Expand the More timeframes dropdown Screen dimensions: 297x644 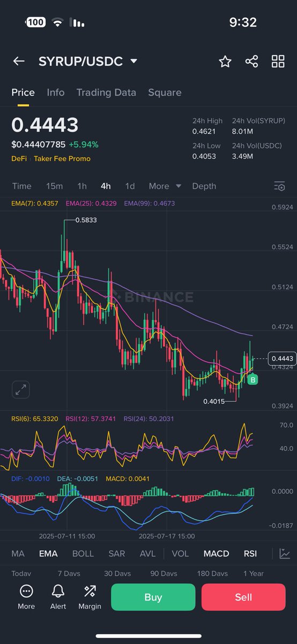pyautogui.click(x=165, y=186)
